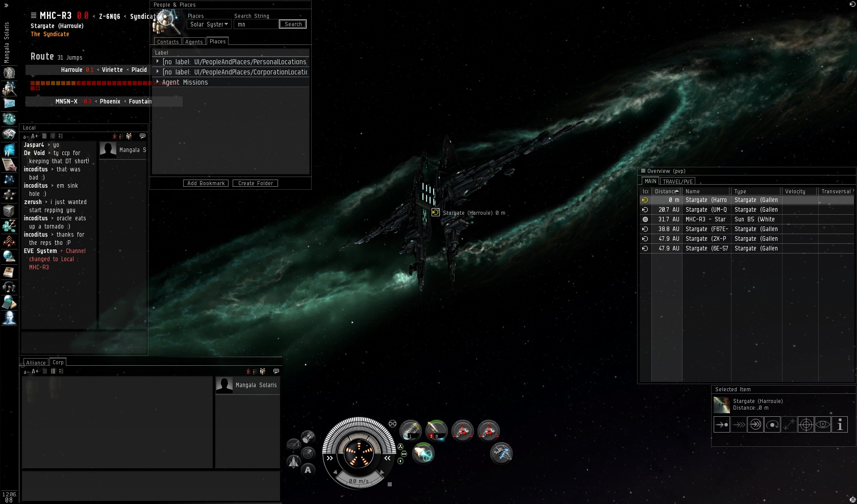Viewport: 857px width, 504px height.
Task: Toggle the Autopilot 'A' button
Action: click(x=308, y=470)
